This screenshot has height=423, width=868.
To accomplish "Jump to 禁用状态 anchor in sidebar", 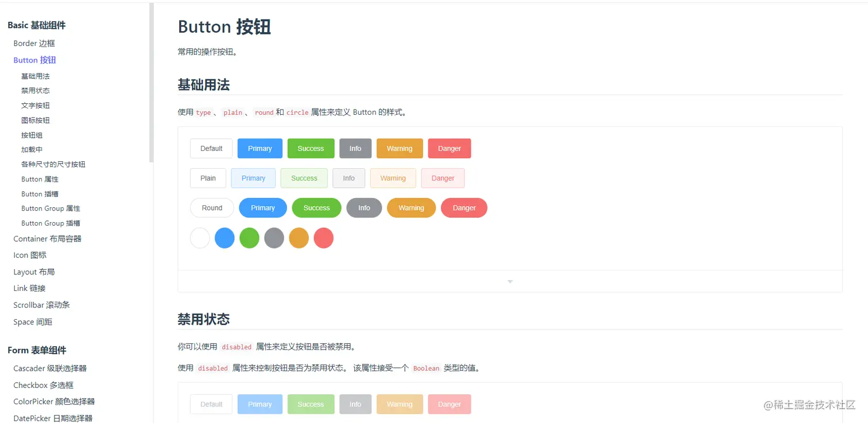I will click(36, 91).
